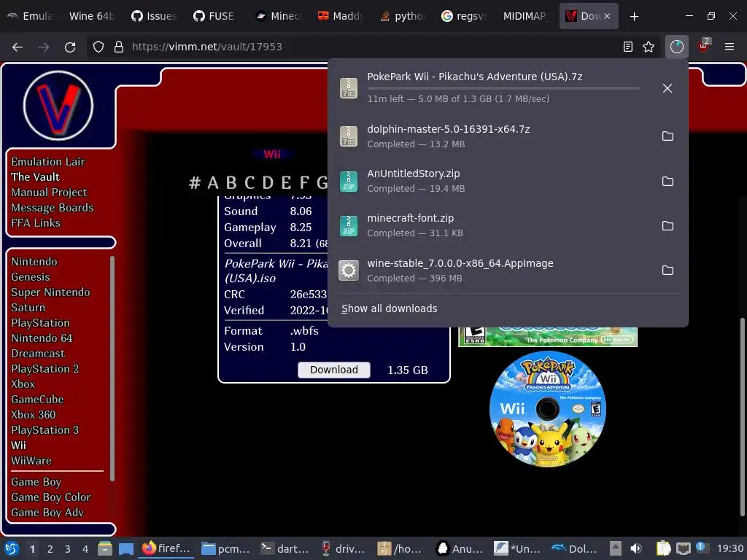Click the console list scrollbar
The image size is (747, 560).
coord(112,369)
